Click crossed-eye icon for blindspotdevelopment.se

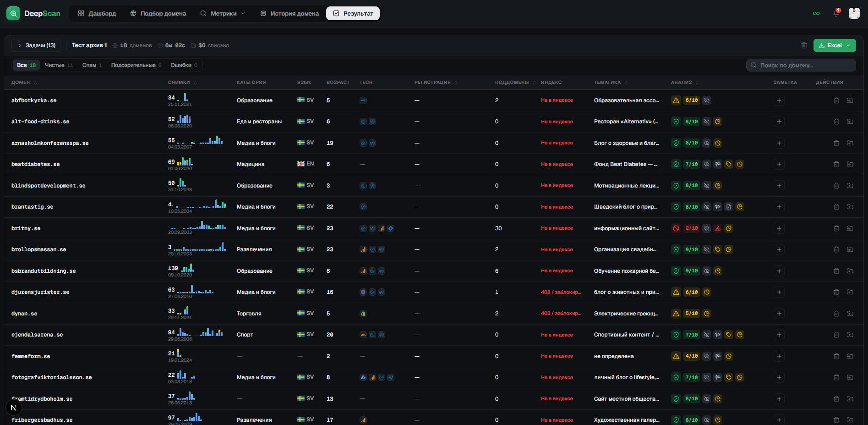pyautogui.click(x=707, y=186)
